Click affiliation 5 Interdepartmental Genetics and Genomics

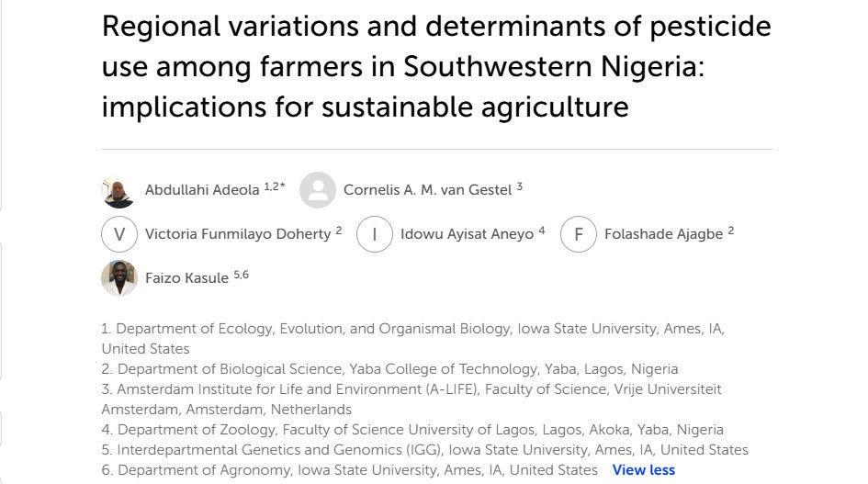pyautogui.click(x=424, y=450)
